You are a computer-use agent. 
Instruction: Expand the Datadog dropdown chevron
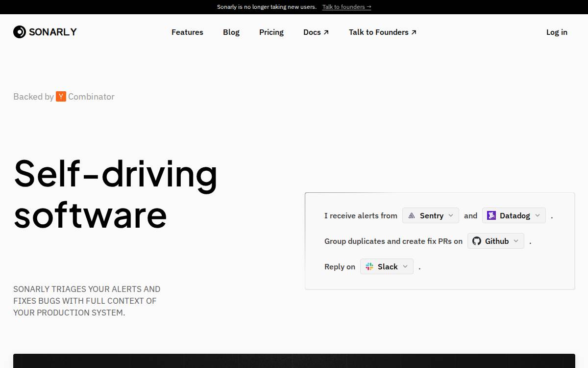(x=538, y=215)
